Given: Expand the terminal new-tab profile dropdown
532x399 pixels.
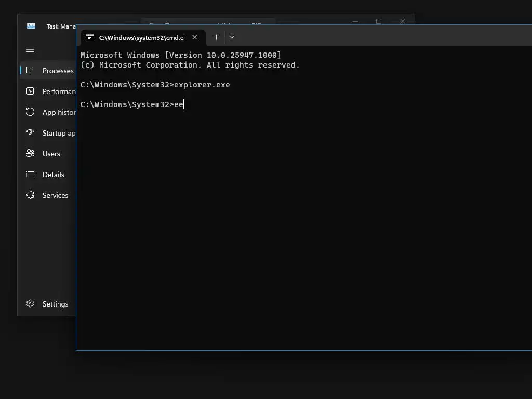Looking at the screenshot, I should coord(232,37).
